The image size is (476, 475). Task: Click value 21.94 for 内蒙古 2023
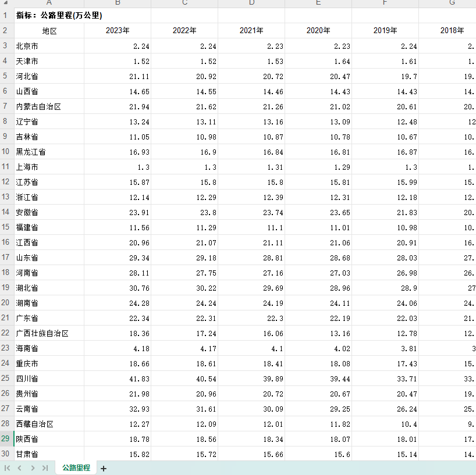pyautogui.click(x=118, y=106)
